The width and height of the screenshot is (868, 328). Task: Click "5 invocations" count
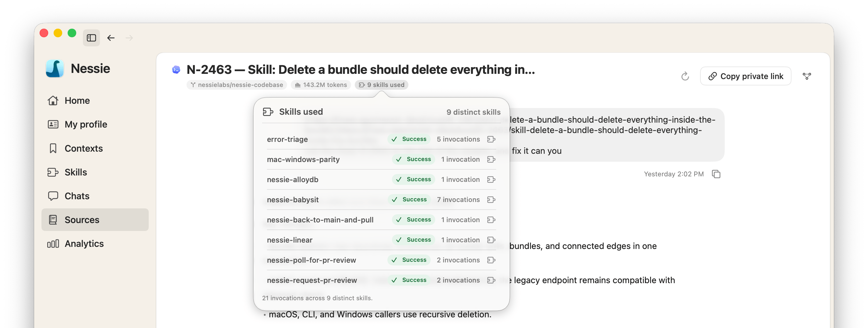click(x=458, y=139)
